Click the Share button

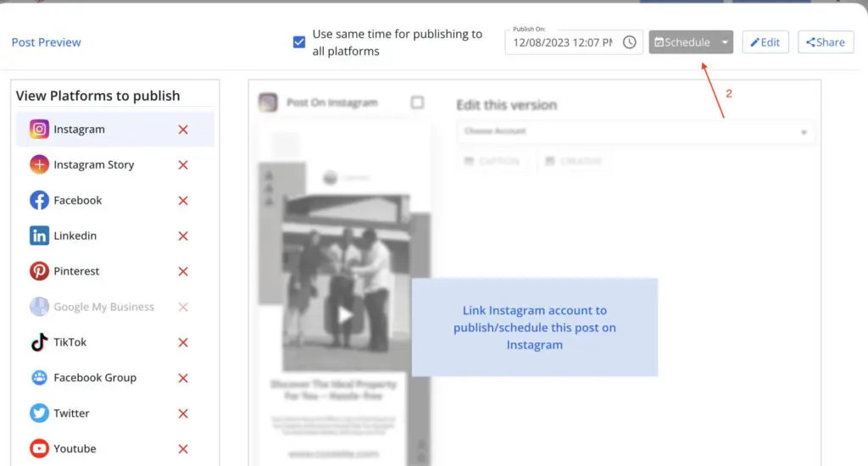click(825, 42)
